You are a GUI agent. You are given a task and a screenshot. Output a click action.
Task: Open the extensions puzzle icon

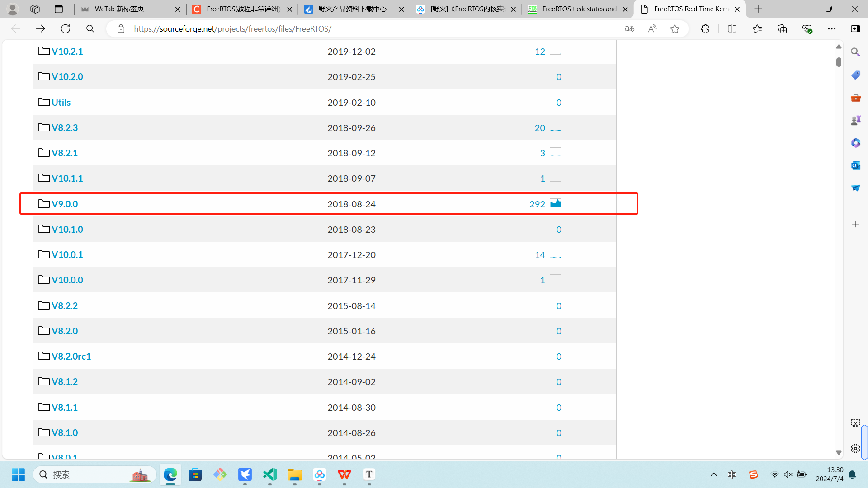[705, 29]
